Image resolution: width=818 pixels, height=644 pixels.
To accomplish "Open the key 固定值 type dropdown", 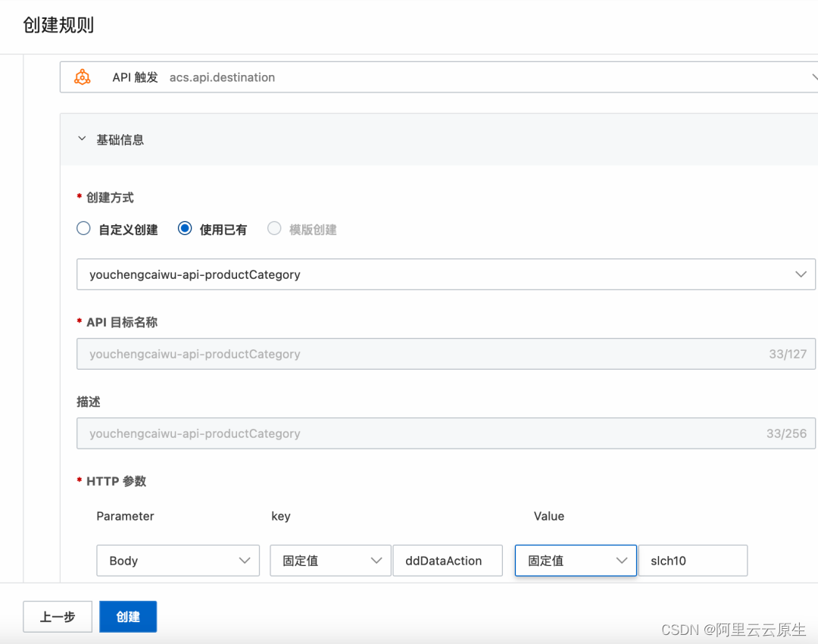I will point(330,561).
